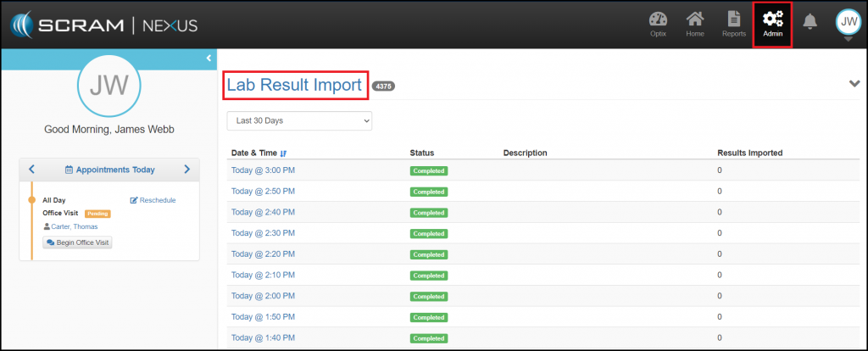The height and width of the screenshot is (351, 868).
Task: Go to the Home icon
Action: click(x=695, y=24)
